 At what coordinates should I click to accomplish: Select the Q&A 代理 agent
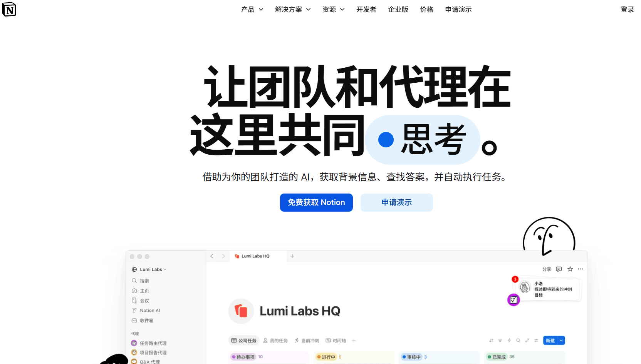pyautogui.click(x=146, y=362)
